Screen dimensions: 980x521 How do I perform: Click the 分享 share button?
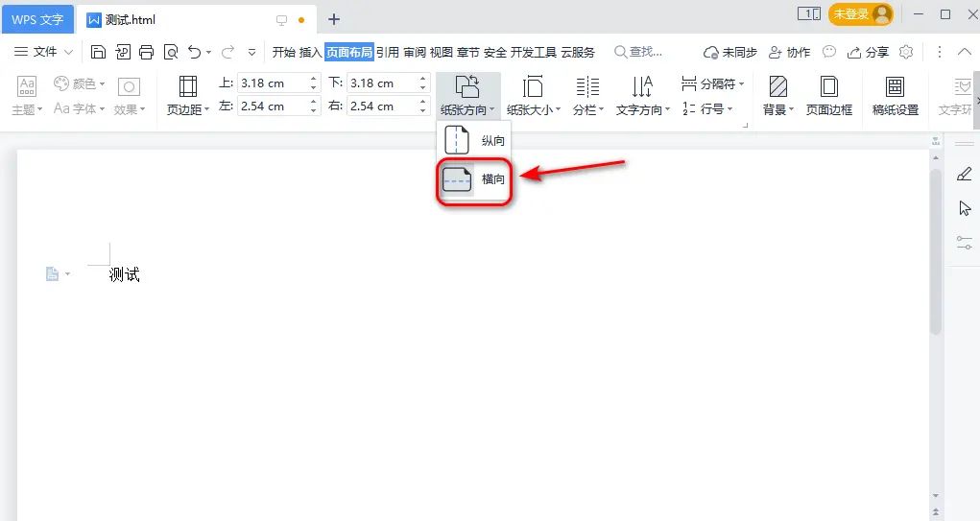868,53
